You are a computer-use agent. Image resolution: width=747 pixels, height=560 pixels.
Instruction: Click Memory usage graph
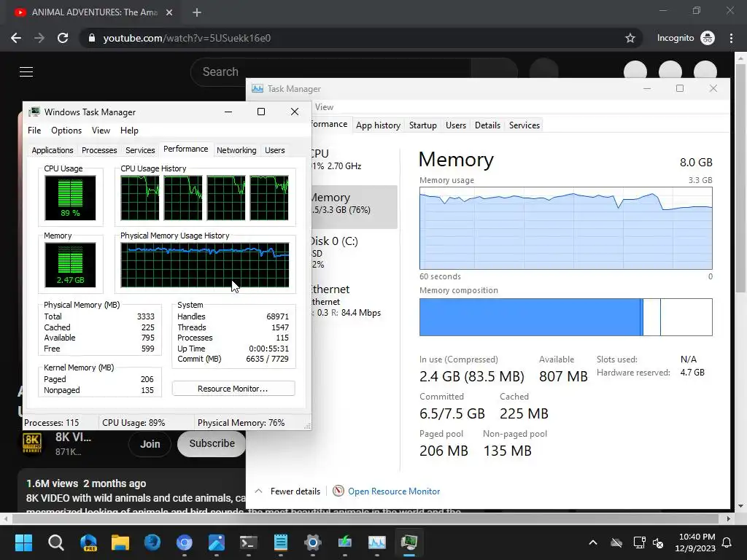(565, 228)
